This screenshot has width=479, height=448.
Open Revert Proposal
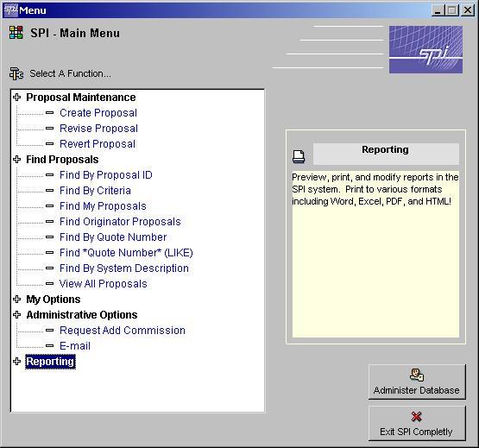click(98, 144)
